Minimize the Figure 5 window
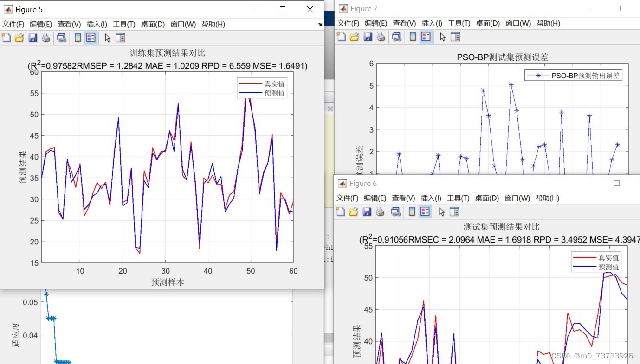 point(255,9)
